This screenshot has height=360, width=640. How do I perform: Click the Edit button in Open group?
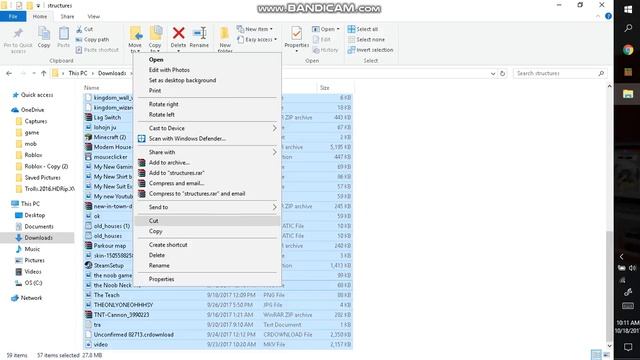click(322, 40)
